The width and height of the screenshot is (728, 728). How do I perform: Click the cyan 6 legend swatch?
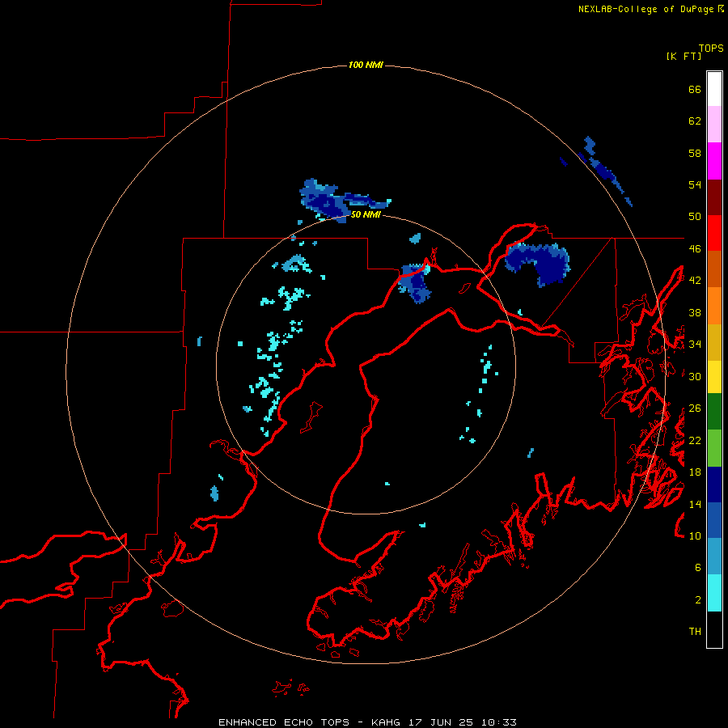[x=714, y=593]
